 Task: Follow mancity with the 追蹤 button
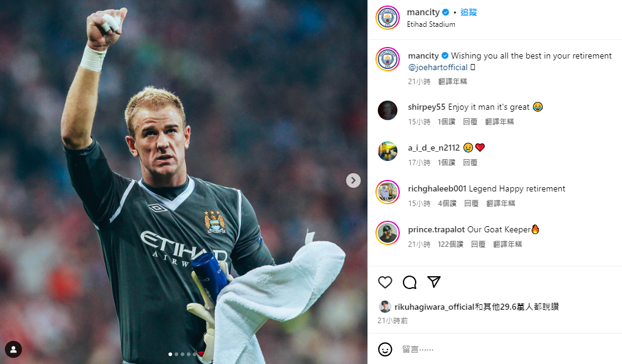click(x=468, y=12)
